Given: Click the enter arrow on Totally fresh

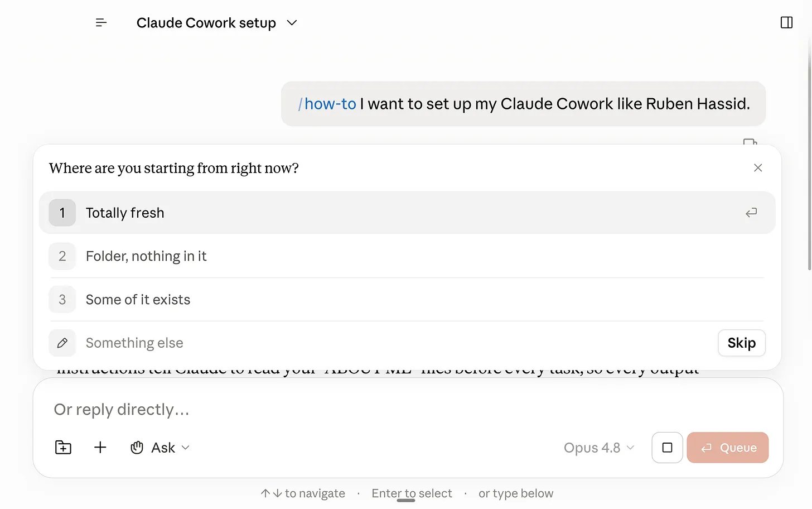Looking at the screenshot, I should [x=751, y=213].
